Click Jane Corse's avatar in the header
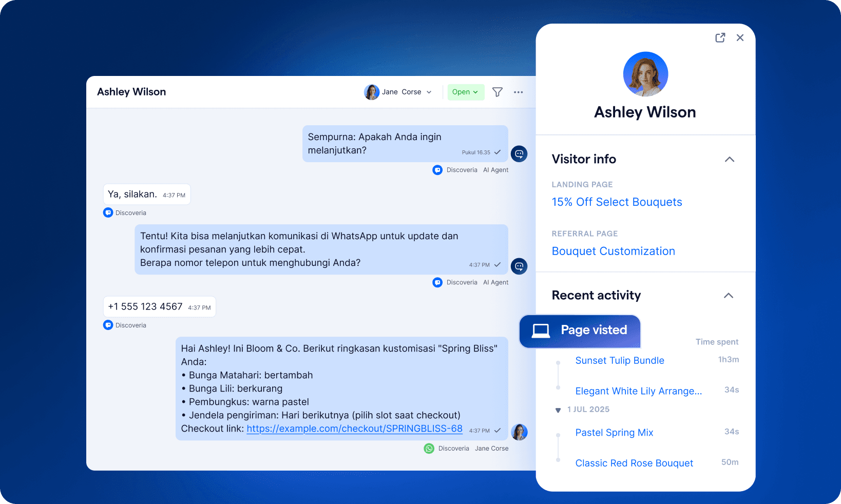This screenshot has width=841, height=504. [372, 92]
